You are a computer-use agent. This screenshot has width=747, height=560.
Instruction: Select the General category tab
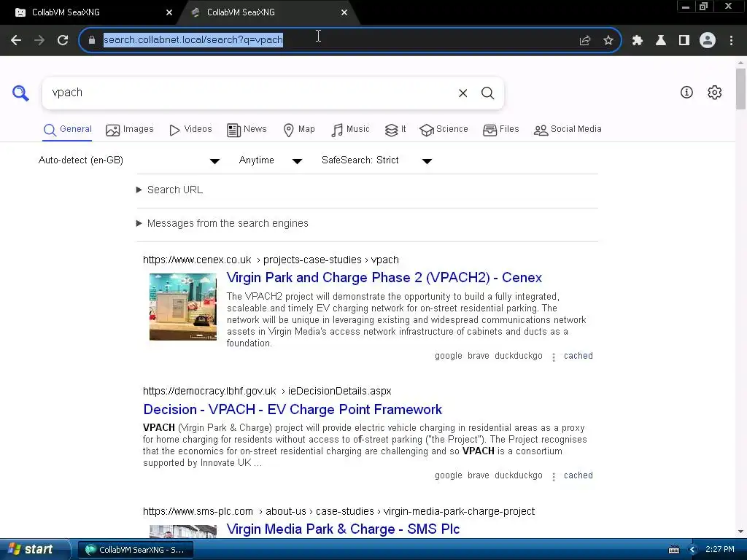(x=67, y=129)
